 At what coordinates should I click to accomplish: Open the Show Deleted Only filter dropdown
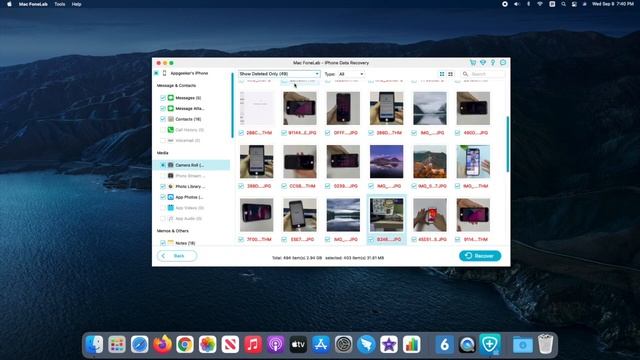279,74
